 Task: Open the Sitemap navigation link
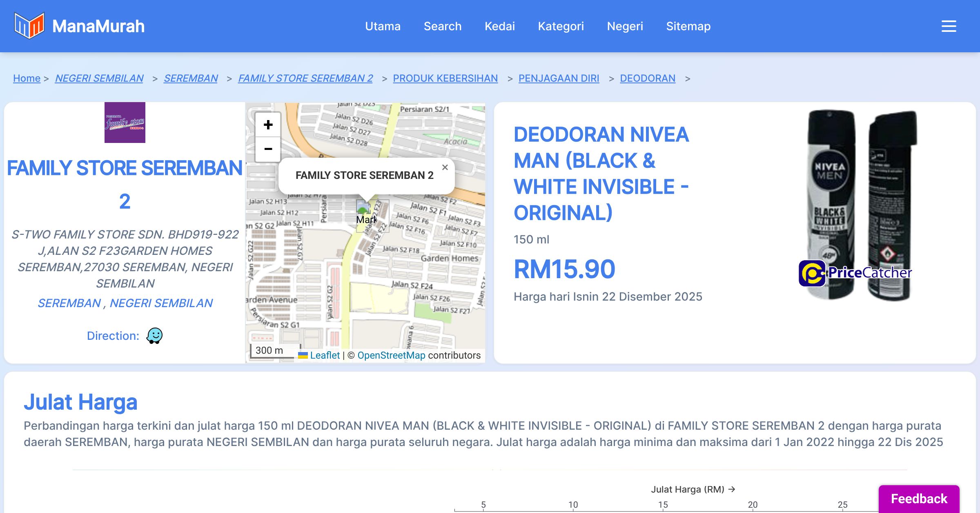[688, 26]
